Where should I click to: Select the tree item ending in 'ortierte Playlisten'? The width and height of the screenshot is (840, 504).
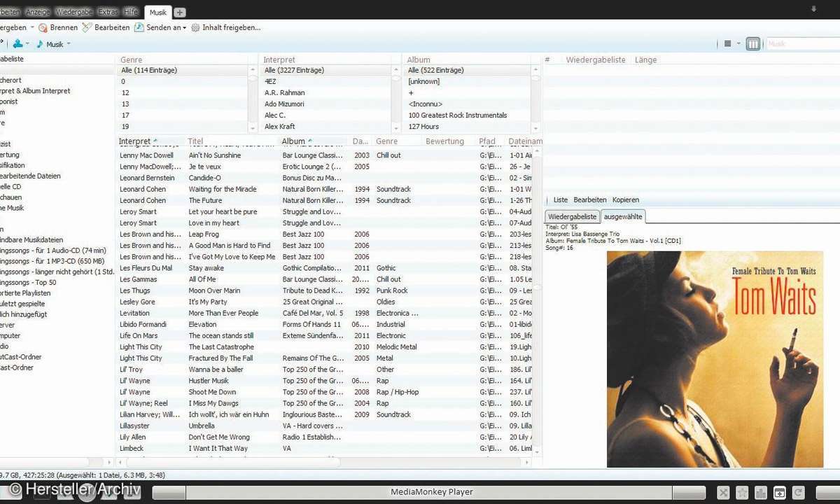click(25, 293)
